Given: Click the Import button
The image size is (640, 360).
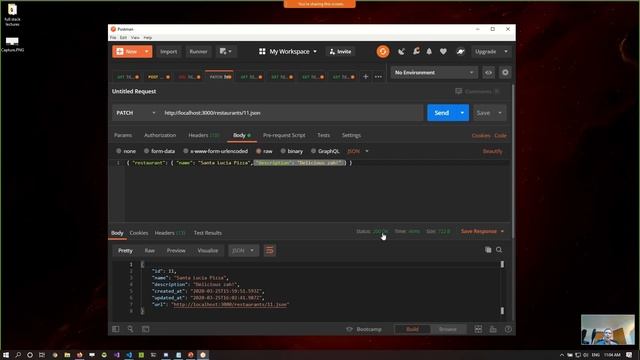Looking at the screenshot, I should tap(169, 51).
